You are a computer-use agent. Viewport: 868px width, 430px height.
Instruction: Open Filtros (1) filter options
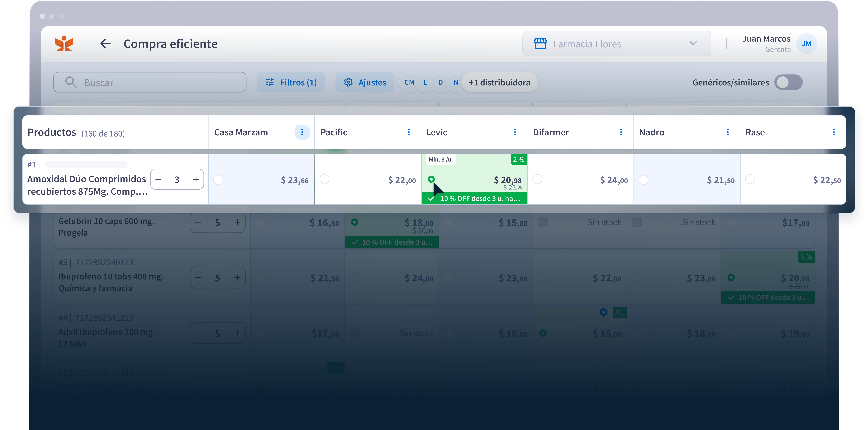[x=291, y=82]
